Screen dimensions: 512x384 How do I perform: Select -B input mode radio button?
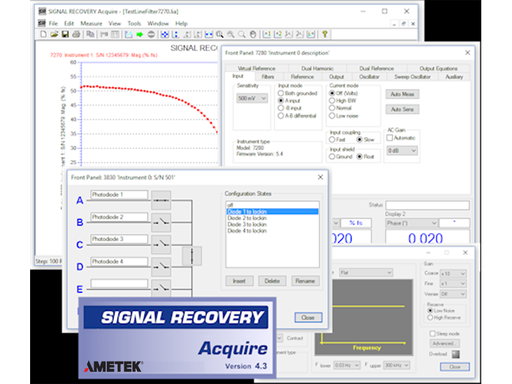[x=281, y=108]
